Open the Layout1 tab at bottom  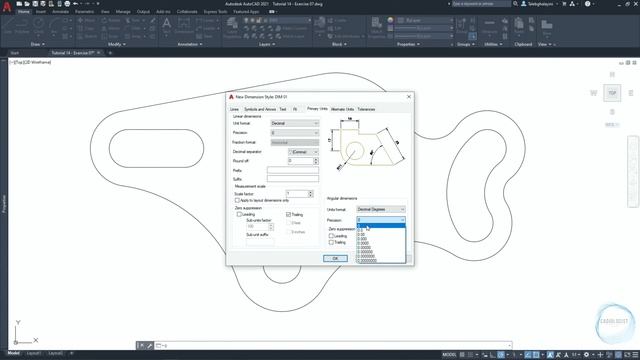[33, 353]
